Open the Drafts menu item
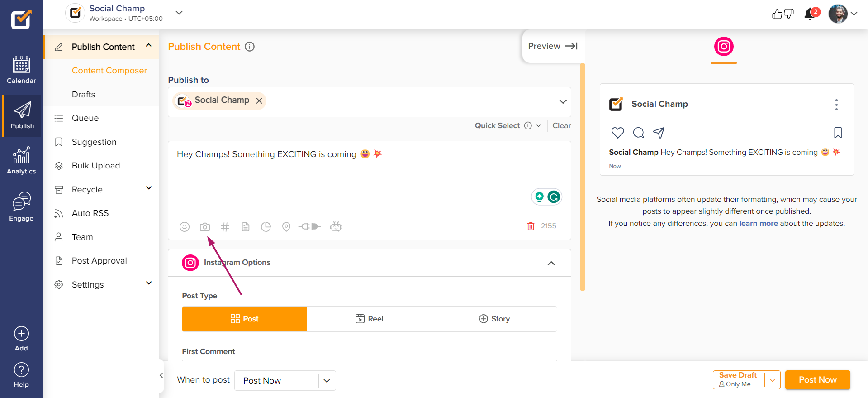The image size is (868, 398). 84,95
